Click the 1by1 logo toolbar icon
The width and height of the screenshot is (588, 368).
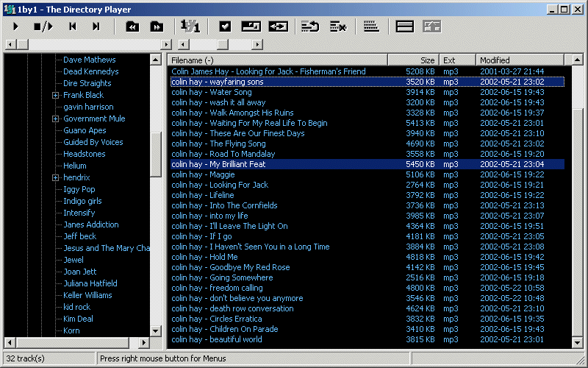click(190, 26)
